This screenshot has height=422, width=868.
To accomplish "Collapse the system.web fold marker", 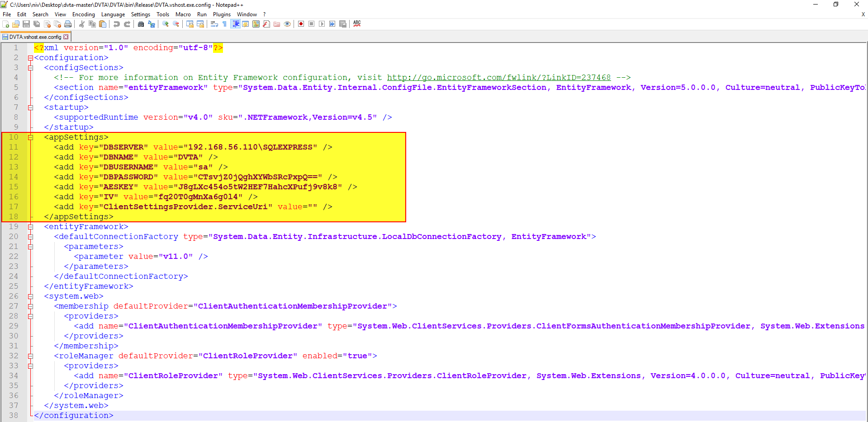I will click(30, 296).
